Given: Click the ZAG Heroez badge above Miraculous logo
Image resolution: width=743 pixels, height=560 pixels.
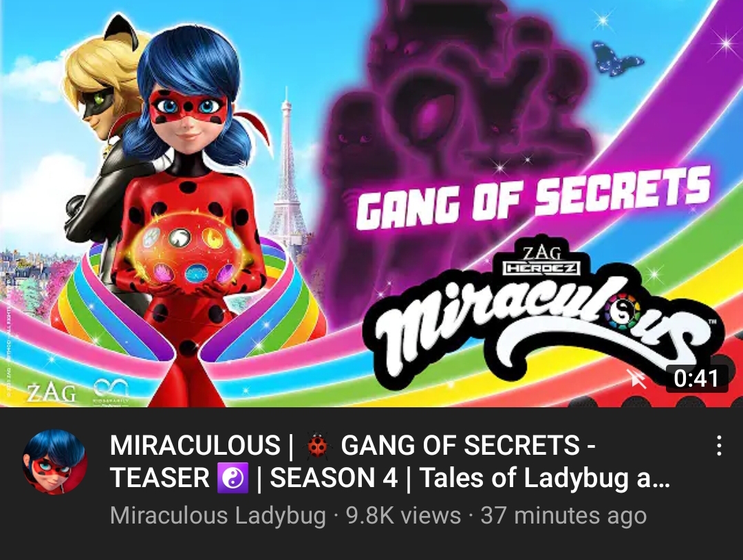Looking at the screenshot, I should (x=540, y=260).
